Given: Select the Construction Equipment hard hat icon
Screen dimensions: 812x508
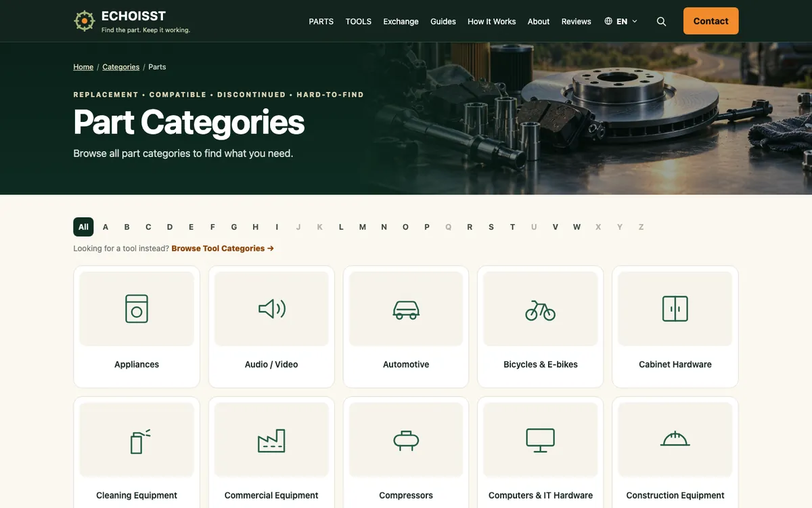Looking at the screenshot, I should (675, 440).
